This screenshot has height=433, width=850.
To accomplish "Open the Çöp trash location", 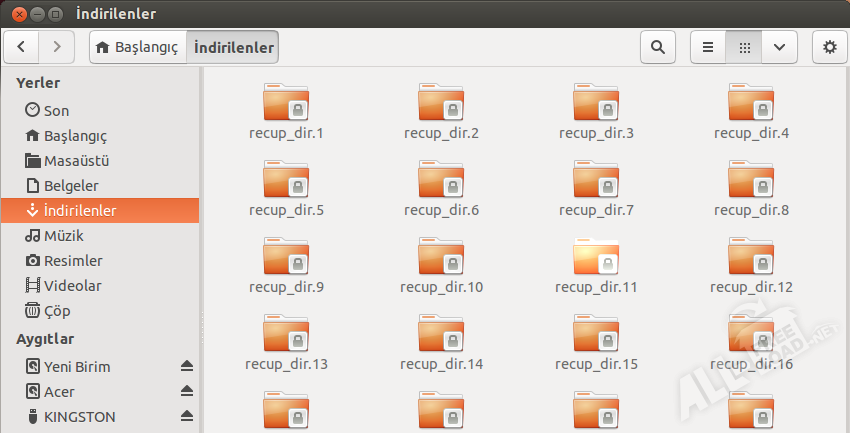I will pyautogui.click(x=56, y=311).
